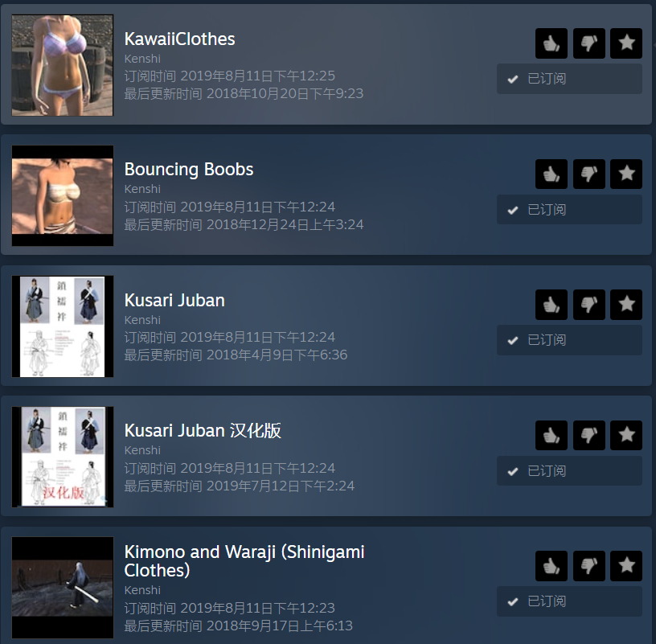The width and height of the screenshot is (656, 644).
Task: Thumbs down the Bouncing Boobs mod
Action: [589, 174]
